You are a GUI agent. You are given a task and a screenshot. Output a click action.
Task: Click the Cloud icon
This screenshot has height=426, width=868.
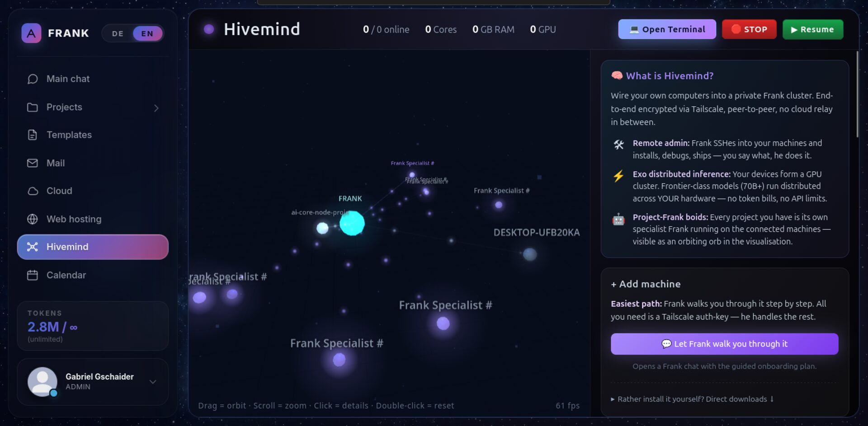(x=33, y=191)
